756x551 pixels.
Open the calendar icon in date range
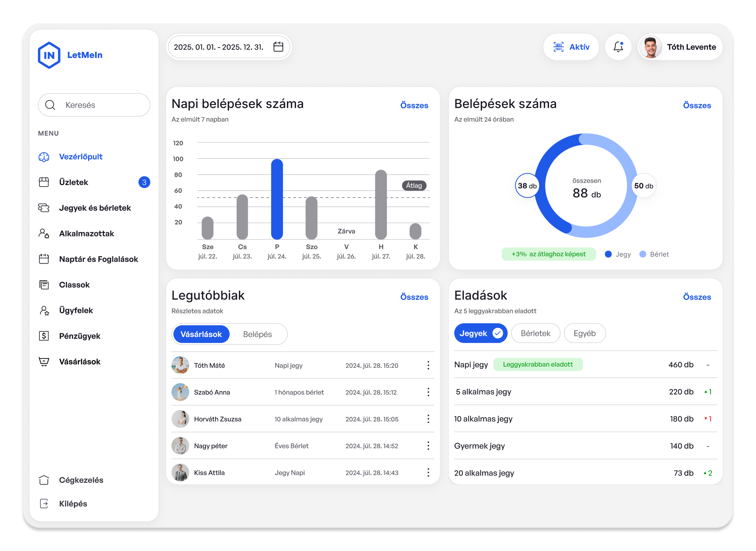coord(278,47)
